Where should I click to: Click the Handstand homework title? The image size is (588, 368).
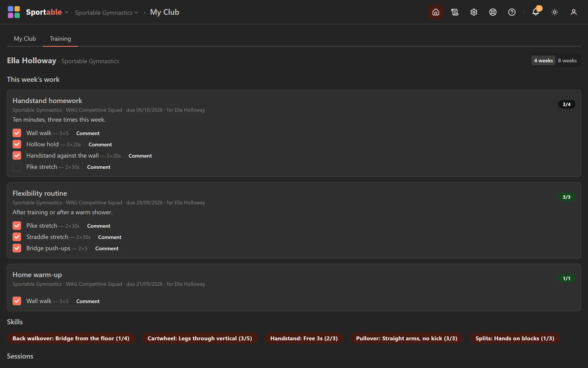coord(47,100)
